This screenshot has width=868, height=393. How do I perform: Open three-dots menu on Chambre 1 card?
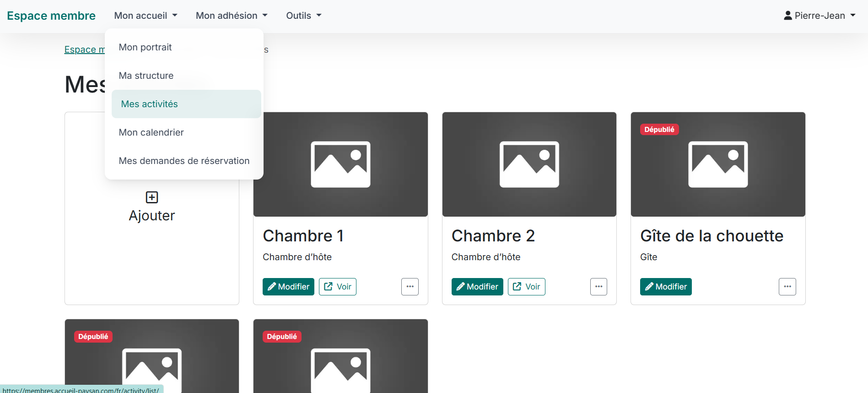click(x=410, y=287)
